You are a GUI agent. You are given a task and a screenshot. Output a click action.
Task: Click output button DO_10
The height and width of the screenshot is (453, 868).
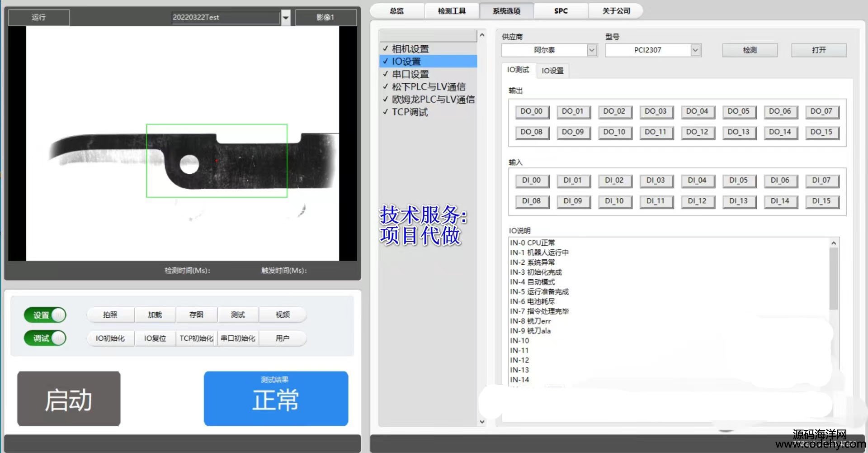614,133
